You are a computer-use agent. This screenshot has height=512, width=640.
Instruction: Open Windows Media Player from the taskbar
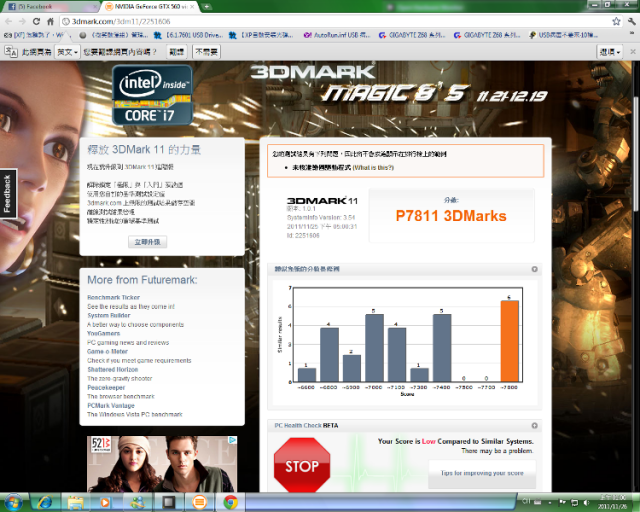click(x=105, y=502)
